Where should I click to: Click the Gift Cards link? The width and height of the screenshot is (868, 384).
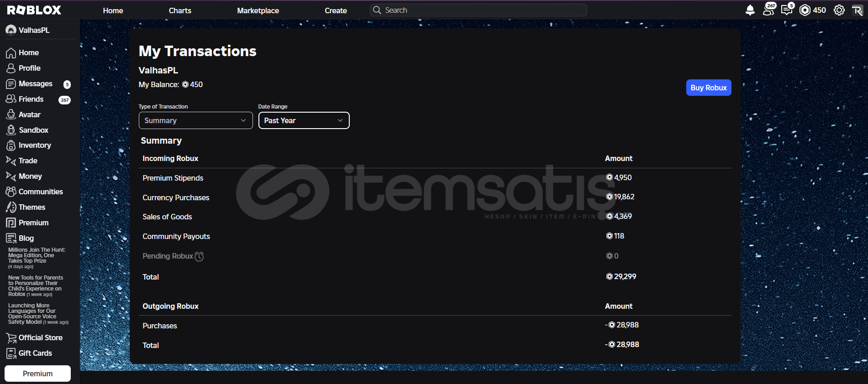35,353
